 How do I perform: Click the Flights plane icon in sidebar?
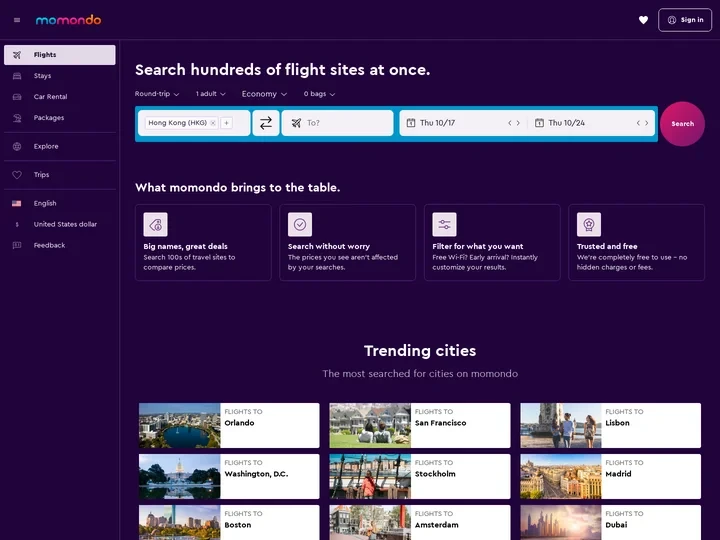17,55
